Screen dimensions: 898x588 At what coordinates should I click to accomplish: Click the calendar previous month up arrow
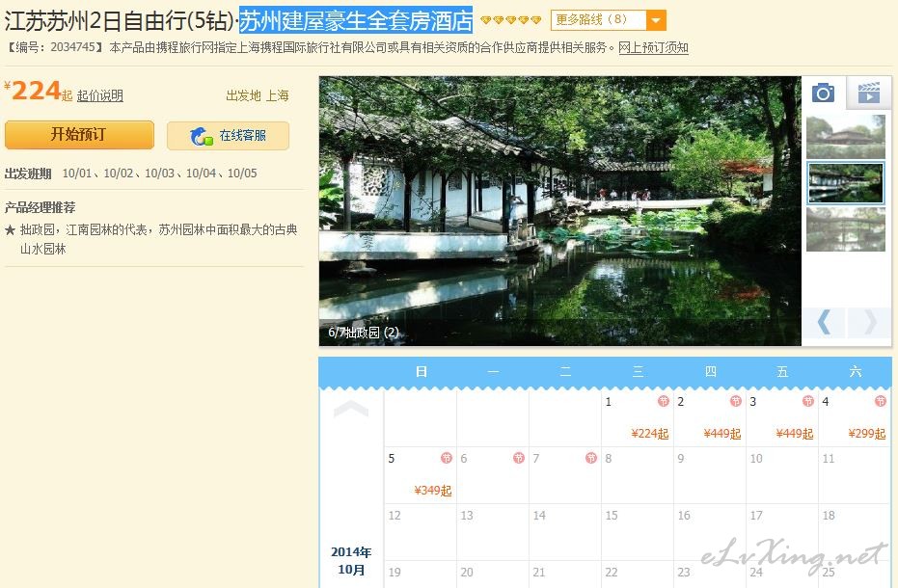click(351, 410)
